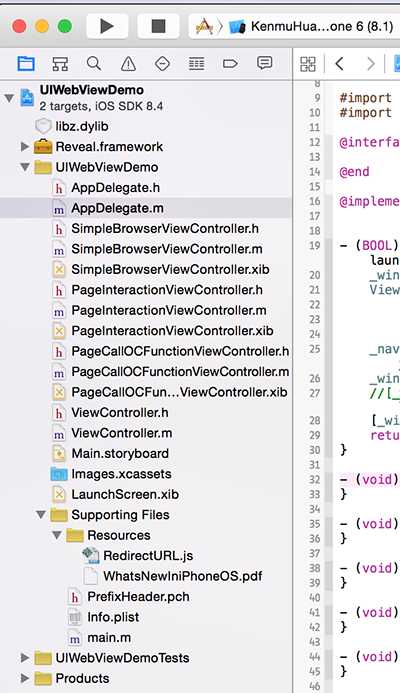
Task: Switch to the Symbol navigator icon
Action: [60, 64]
